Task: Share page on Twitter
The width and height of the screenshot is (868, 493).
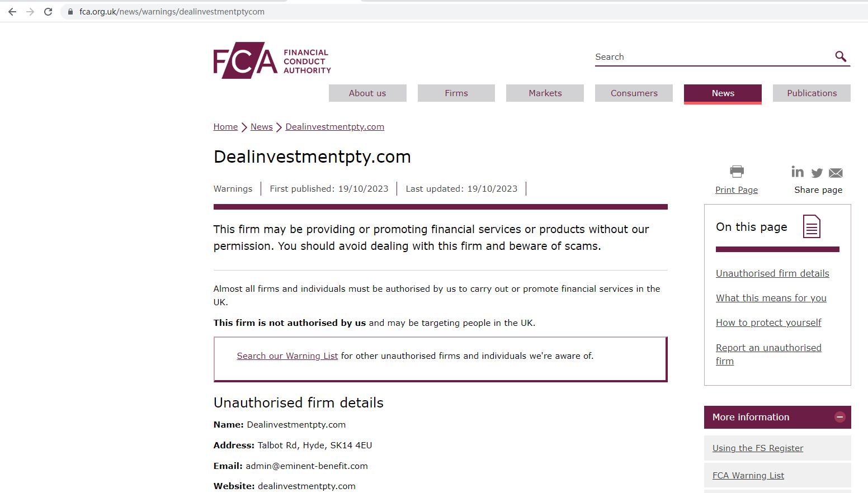Action: point(817,173)
